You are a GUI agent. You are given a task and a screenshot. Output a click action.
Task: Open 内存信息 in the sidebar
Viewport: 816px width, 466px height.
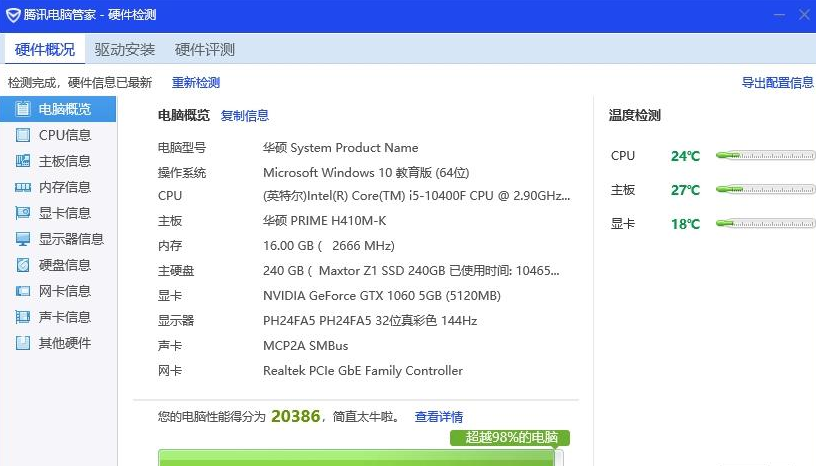pyautogui.click(x=58, y=187)
